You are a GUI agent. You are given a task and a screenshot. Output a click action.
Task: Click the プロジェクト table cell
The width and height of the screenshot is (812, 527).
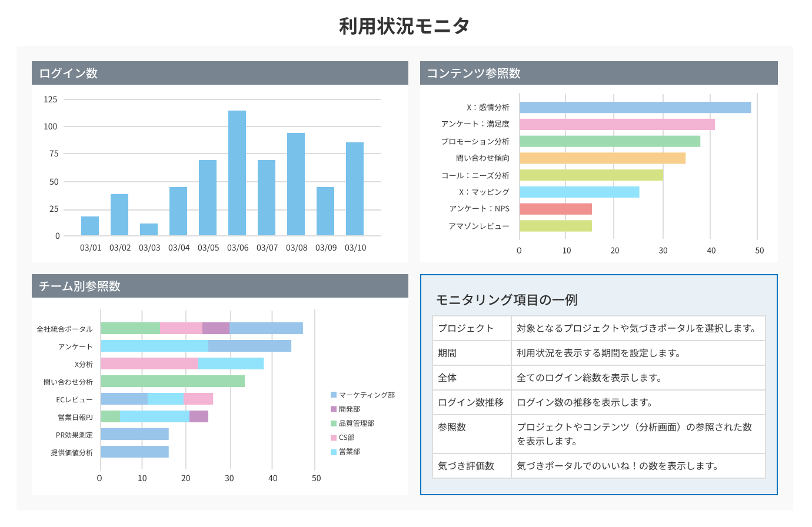coord(472,328)
